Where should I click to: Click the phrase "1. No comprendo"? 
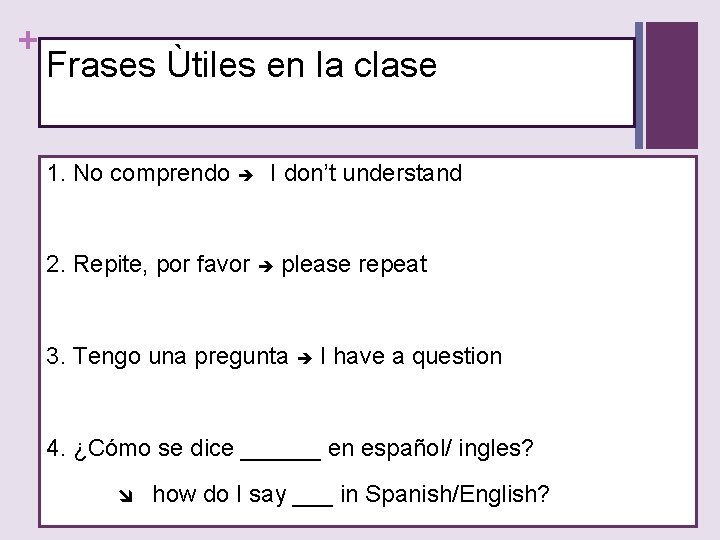click(x=137, y=174)
